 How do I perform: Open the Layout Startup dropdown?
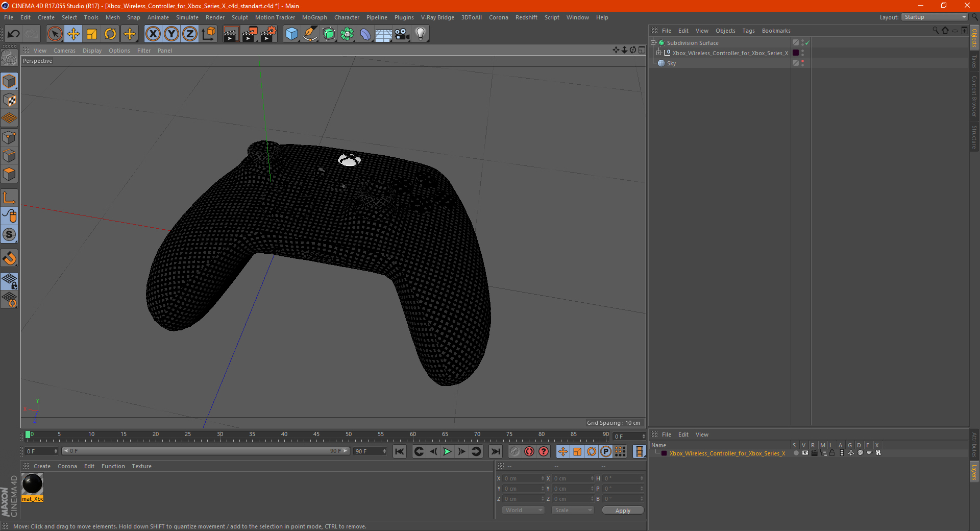click(x=935, y=17)
